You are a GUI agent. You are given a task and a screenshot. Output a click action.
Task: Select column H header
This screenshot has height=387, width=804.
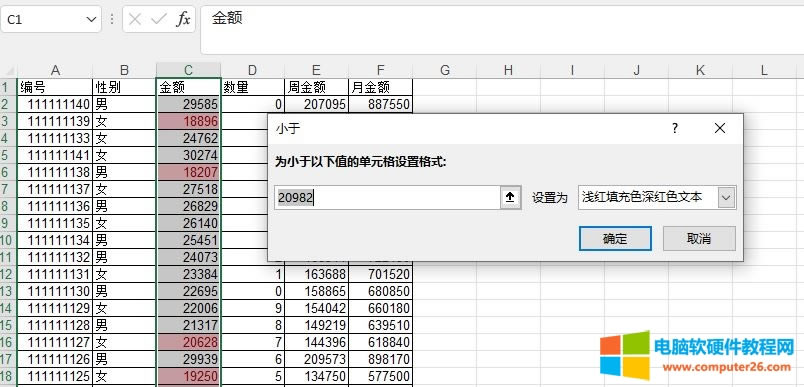coord(508,70)
